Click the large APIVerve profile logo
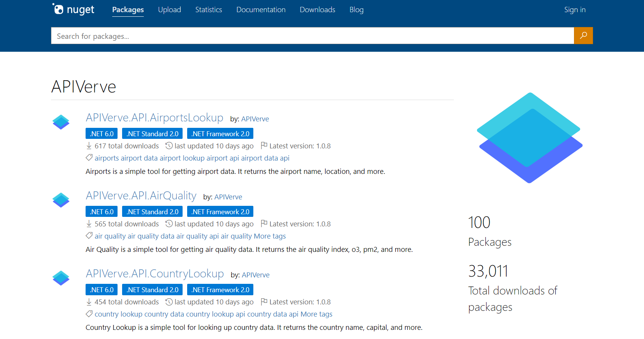The height and width of the screenshot is (339, 644). (530, 138)
